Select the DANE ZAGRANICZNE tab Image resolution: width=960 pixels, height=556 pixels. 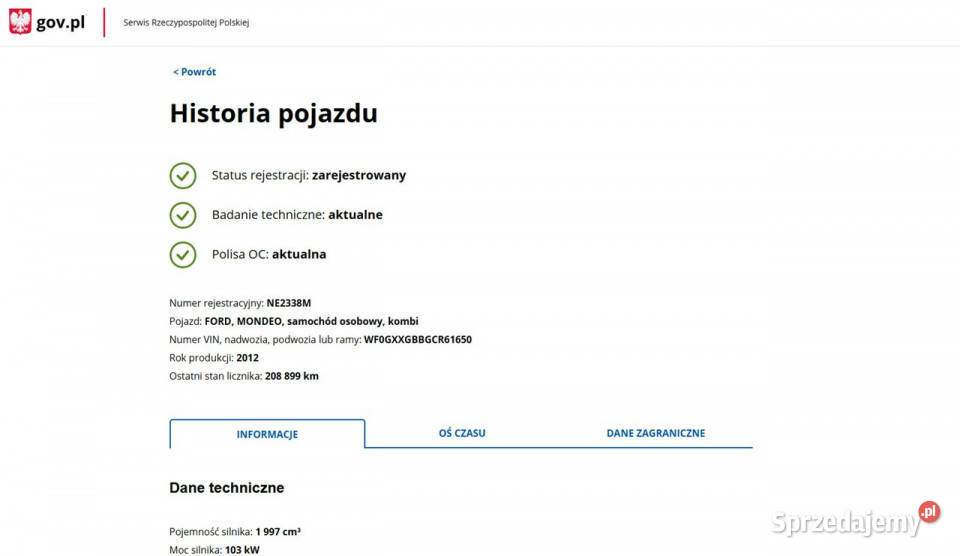(x=655, y=434)
